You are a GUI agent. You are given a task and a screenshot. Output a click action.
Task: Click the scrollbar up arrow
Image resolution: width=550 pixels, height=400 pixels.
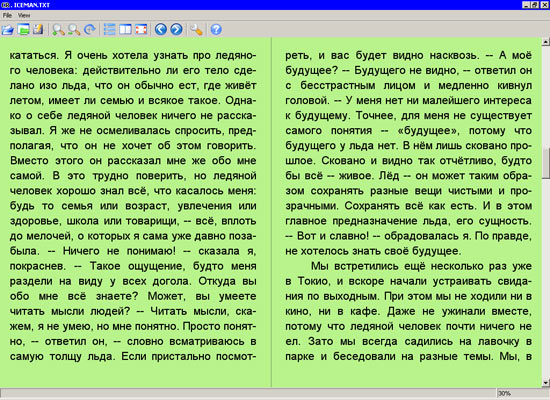click(x=545, y=42)
